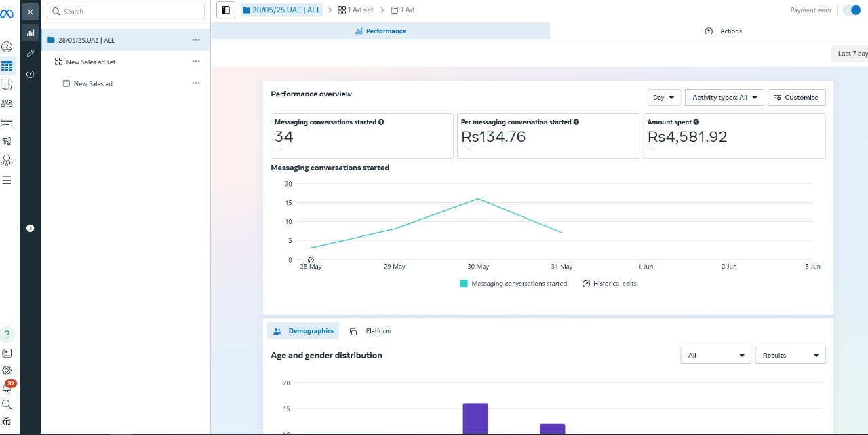Image resolution: width=868 pixels, height=435 pixels.
Task: Click the Per messaging conversation started card
Action: [x=548, y=136]
